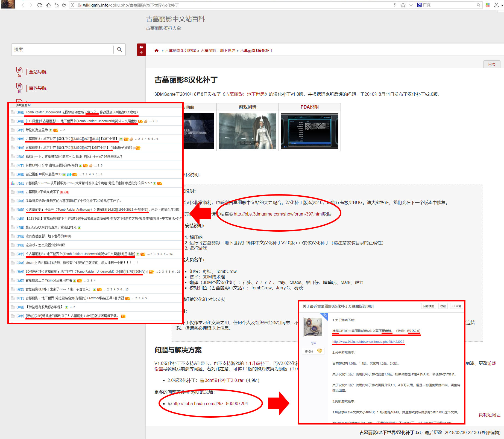Click the Baidu search magnifier icon
This screenshot has height=439, width=504.
click(478, 5)
